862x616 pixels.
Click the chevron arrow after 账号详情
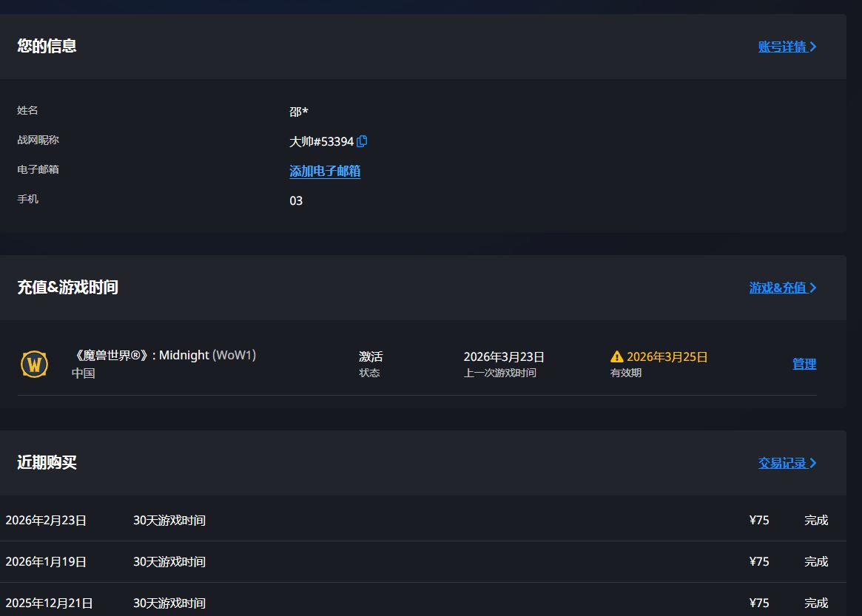(x=814, y=47)
